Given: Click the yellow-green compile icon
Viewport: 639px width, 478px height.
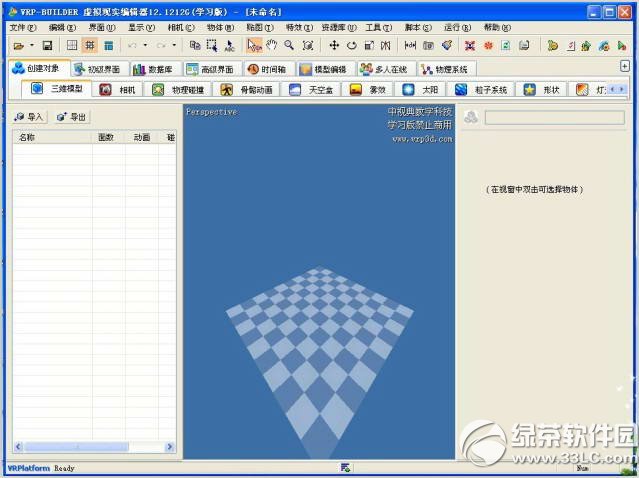Looking at the screenshot, I should (x=553, y=46).
